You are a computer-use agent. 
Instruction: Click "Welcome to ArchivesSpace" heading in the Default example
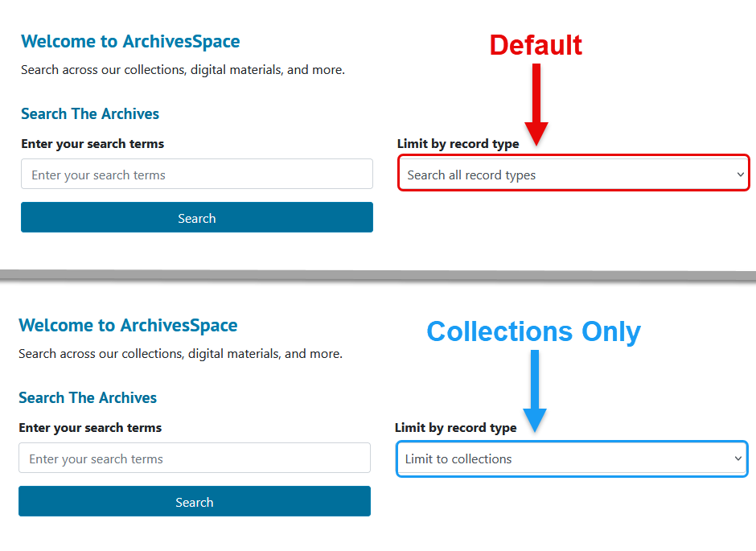[130, 41]
